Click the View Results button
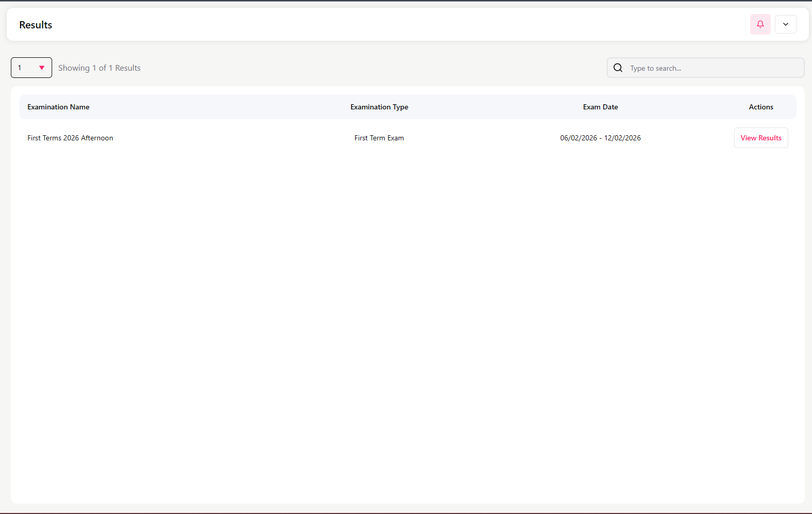Image resolution: width=812 pixels, height=514 pixels. 760,138
